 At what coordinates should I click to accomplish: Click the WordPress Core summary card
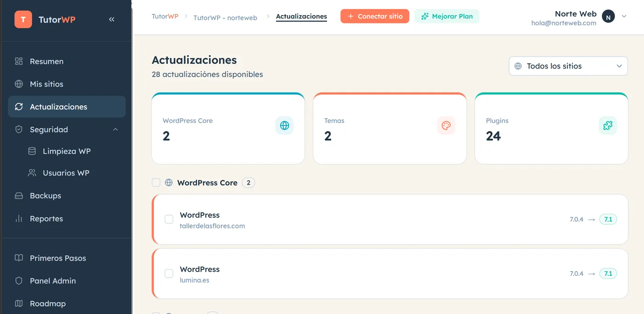(x=228, y=128)
